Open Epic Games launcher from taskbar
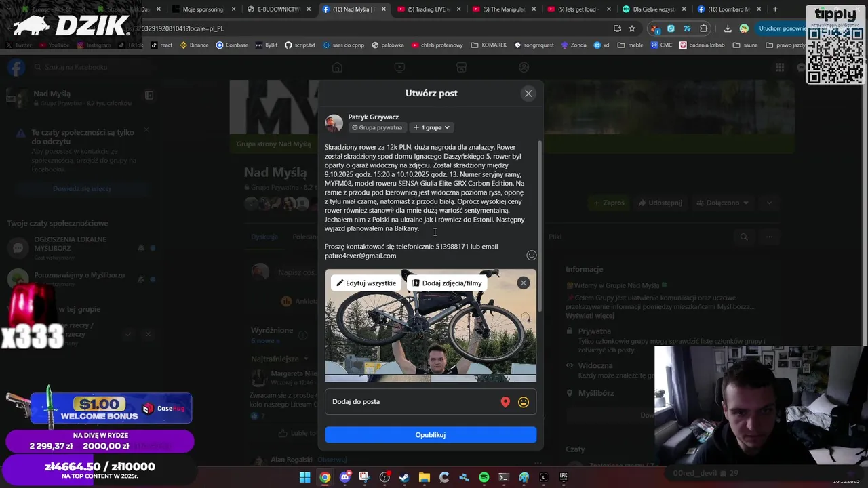868x488 pixels. pyautogui.click(x=564, y=477)
